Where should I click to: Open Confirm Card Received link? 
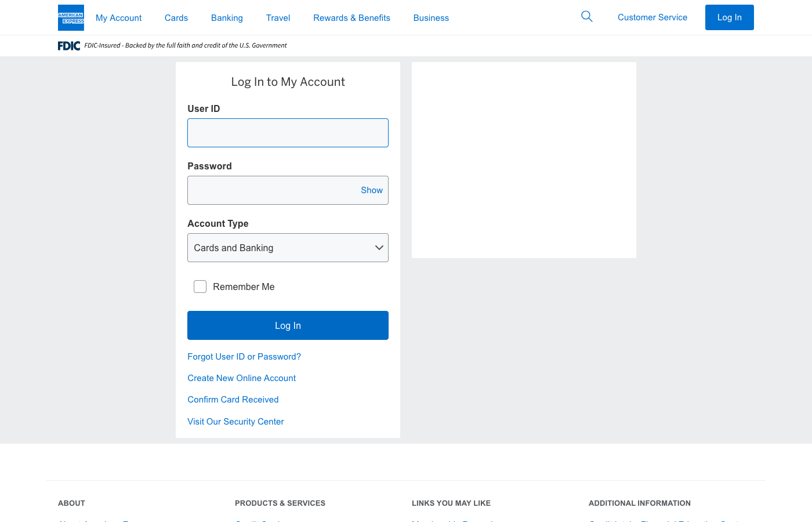click(233, 400)
